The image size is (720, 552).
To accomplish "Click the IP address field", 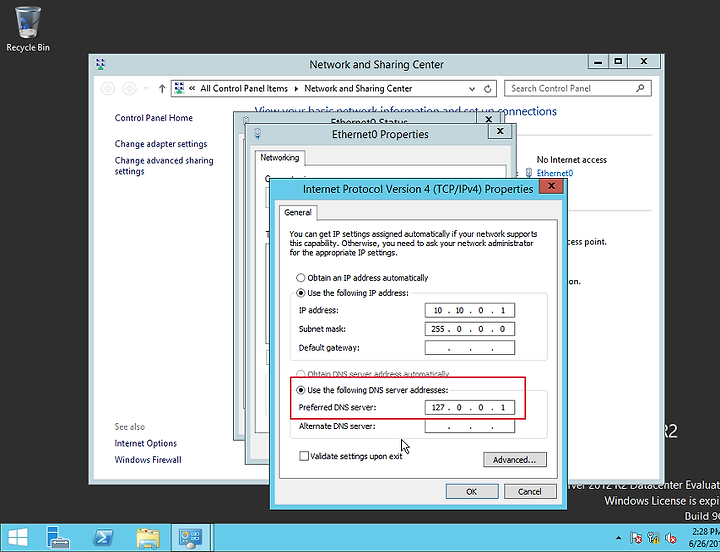I will coord(470,310).
